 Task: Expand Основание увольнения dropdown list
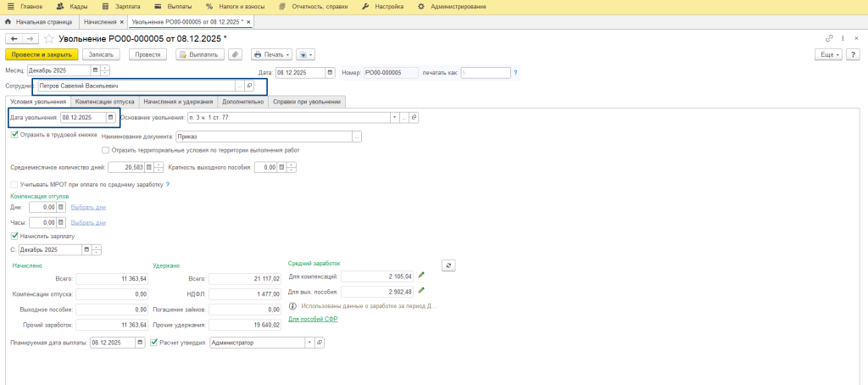(394, 118)
